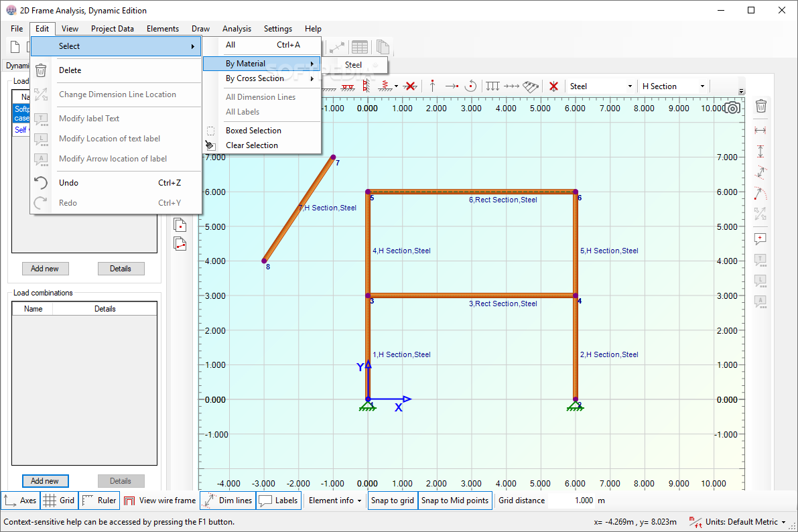798x532 pixels.
Task: Expand the By Cross Section submenu
Action: coord(262,78)
